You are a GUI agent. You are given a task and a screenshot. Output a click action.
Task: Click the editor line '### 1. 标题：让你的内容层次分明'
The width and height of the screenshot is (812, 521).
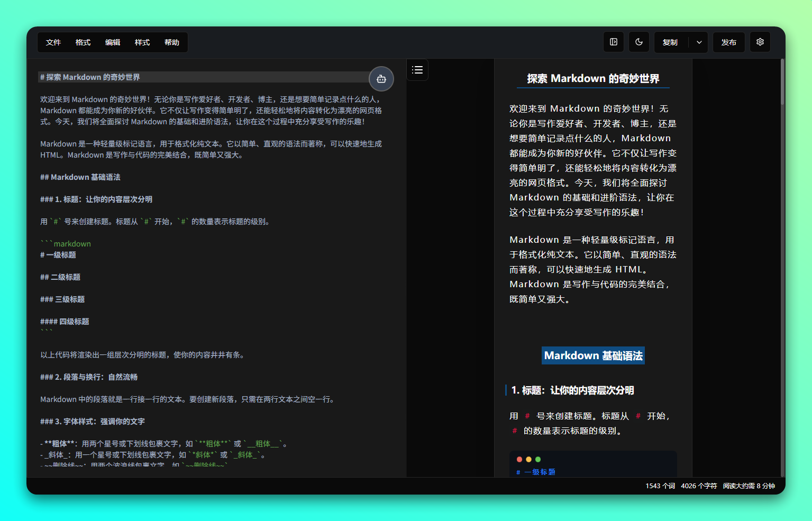tap(96, 199)
